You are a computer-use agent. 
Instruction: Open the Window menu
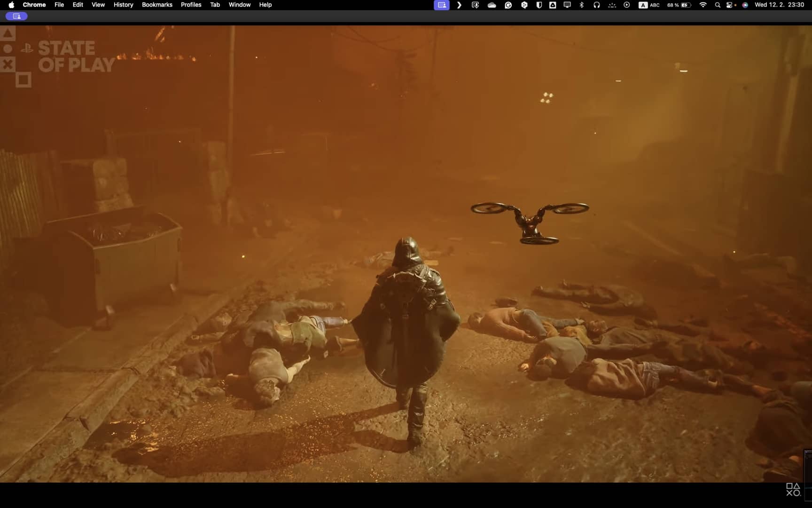(x=240, y=5)
